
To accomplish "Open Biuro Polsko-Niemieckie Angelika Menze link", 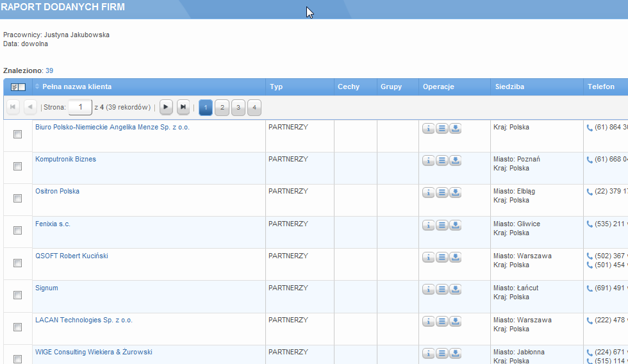I will pyautogui.click(x=112, y=127).
